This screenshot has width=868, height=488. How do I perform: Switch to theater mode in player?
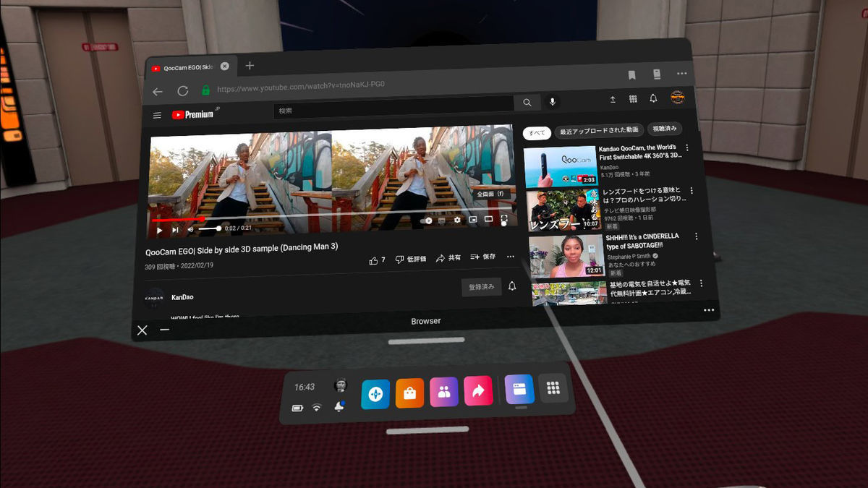point(488,219)
